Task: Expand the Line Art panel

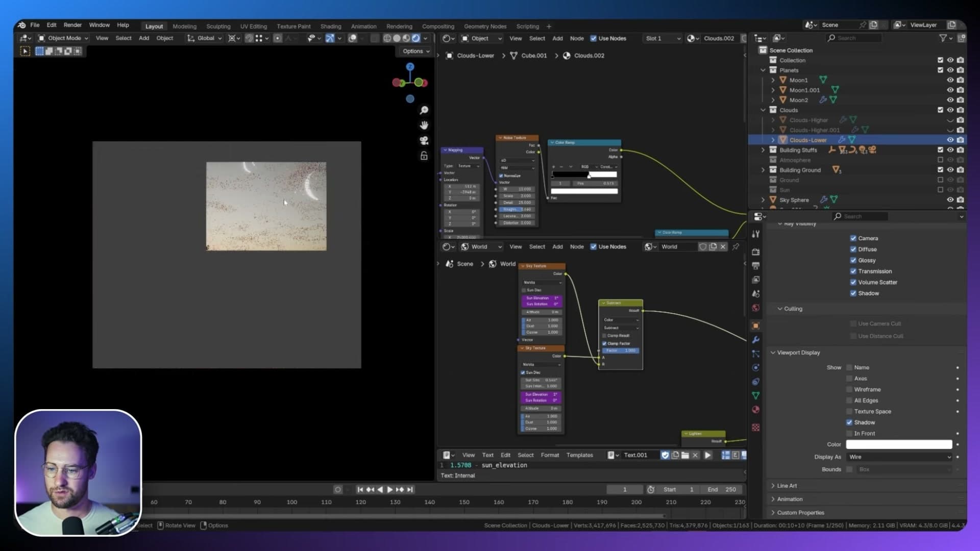Action: click(x=786, y=486)
